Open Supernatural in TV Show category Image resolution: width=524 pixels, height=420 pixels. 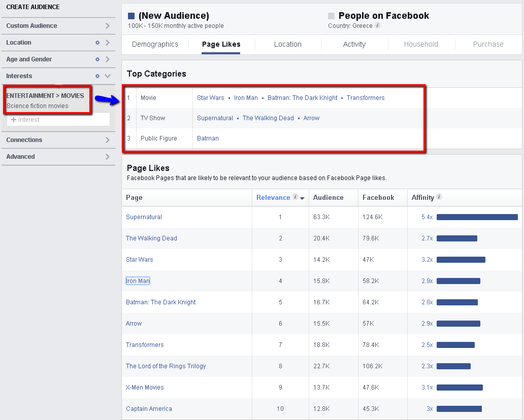215,118
